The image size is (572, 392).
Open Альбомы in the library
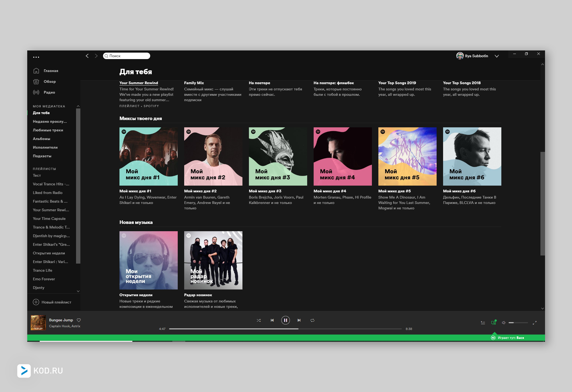tap(42, 139)
